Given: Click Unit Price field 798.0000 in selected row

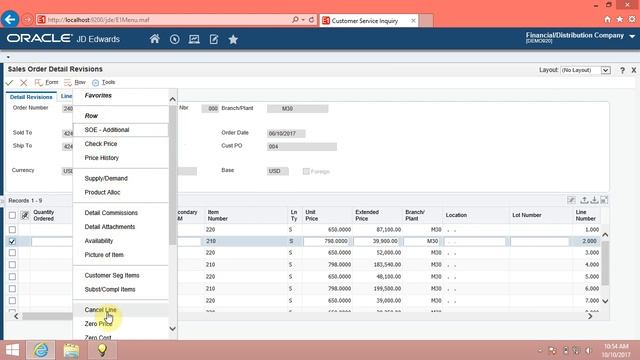Looking at the screenshot, I should tap(327, 241).
